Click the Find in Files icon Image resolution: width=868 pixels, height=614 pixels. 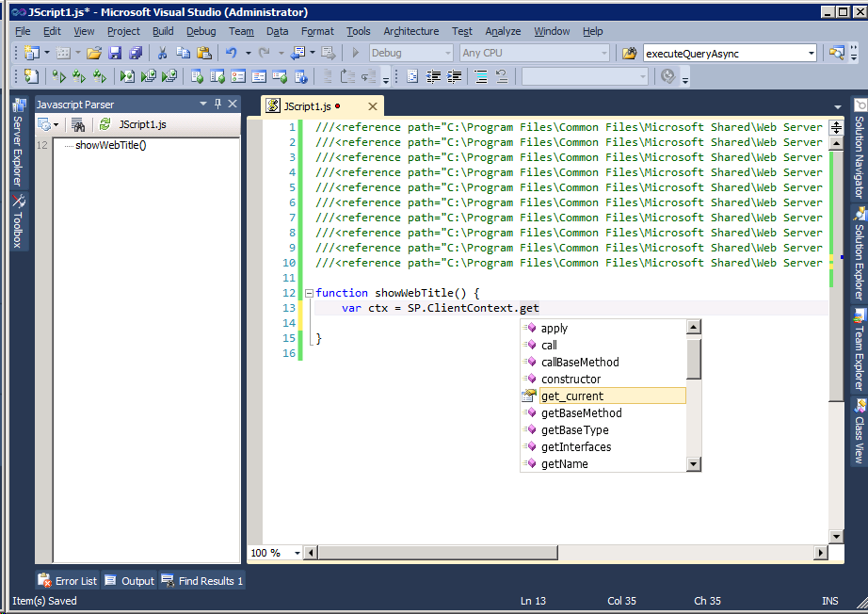[630, 53]
